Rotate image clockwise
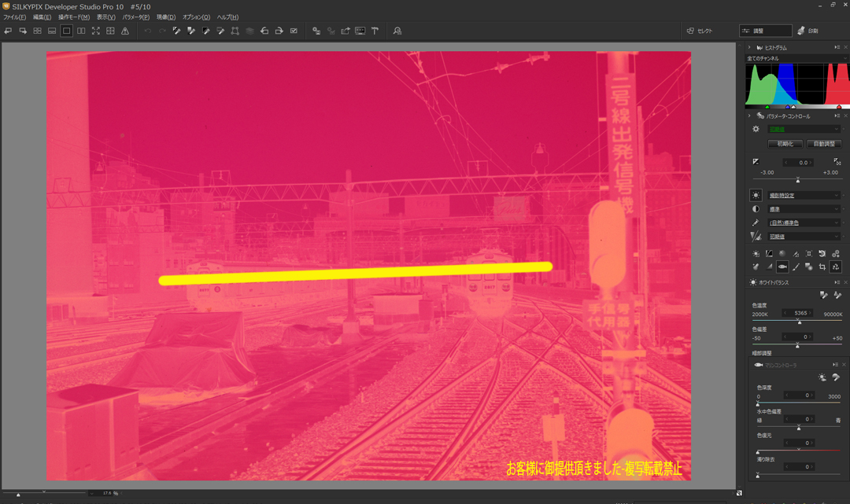This screenshot has height=504, width=850. [279, 31]
